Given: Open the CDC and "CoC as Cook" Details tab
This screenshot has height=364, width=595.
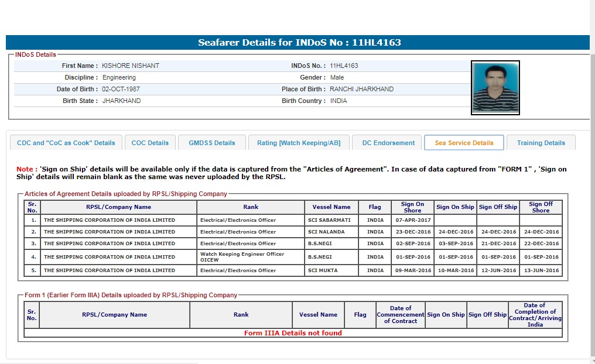Looking at the screenshot, I should (x=66, y=143).
